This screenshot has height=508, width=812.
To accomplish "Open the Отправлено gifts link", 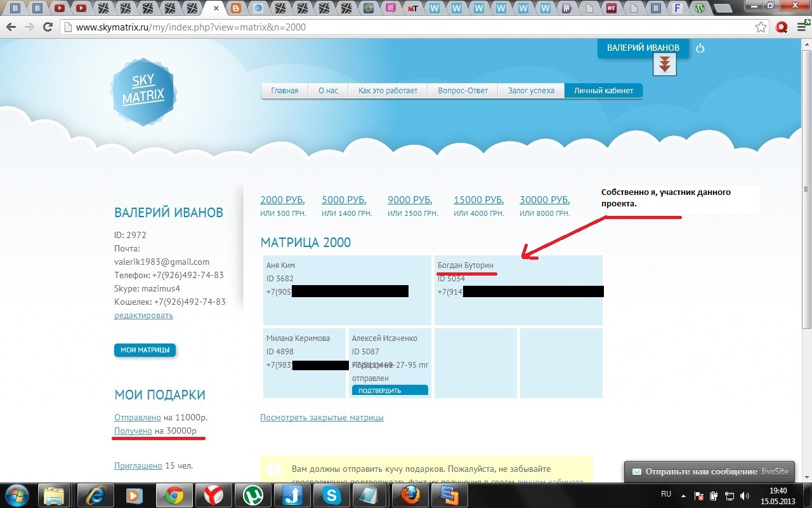I will click(138, 417).
